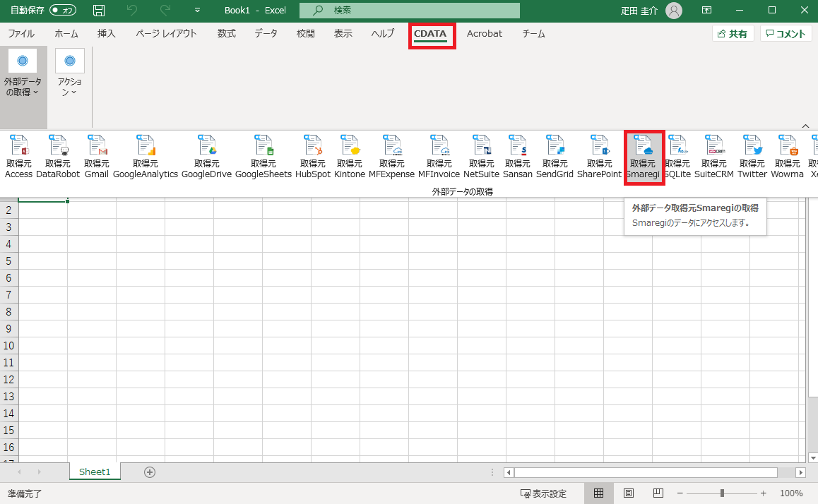
Task: Open the チーム ribbon tab
Action: point(533,33)
